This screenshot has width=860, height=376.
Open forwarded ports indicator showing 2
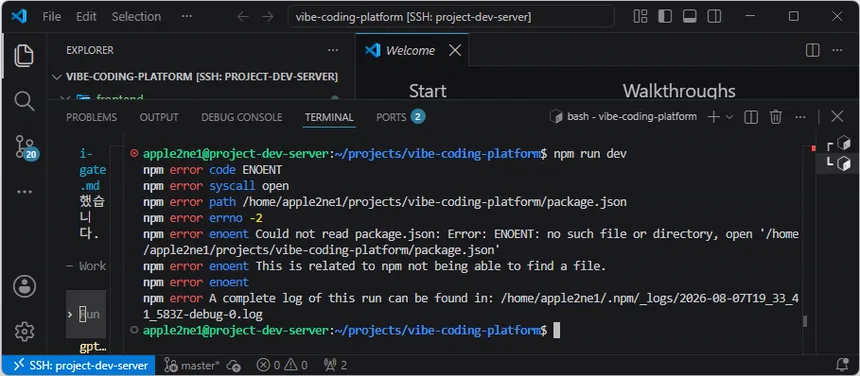(x=335, y=365)
